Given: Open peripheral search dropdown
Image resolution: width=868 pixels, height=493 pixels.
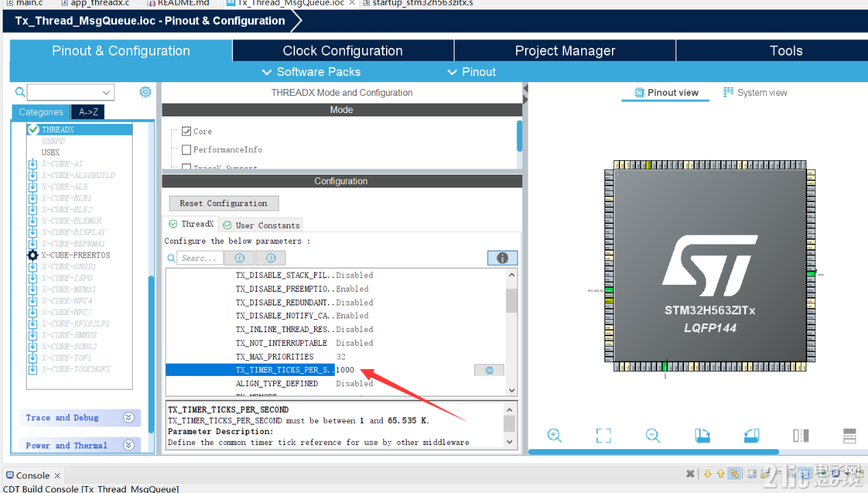Looking at the screenshot, I should tap(106, 92).
